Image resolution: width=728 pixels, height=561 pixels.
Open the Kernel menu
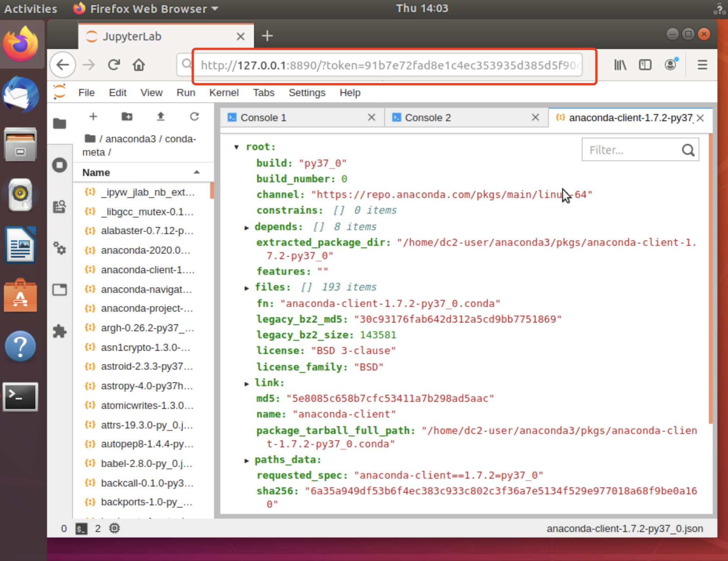224,93
